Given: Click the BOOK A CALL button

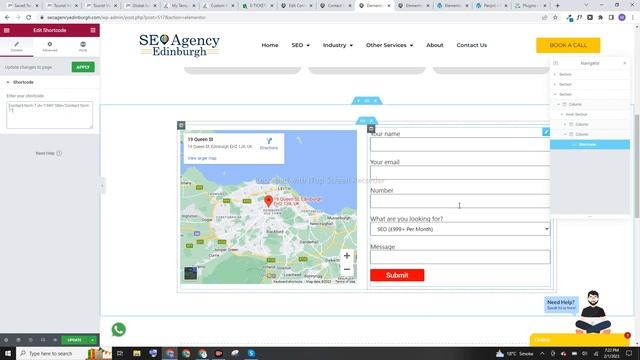Looking at the screenshot, I should pos(568,45).
